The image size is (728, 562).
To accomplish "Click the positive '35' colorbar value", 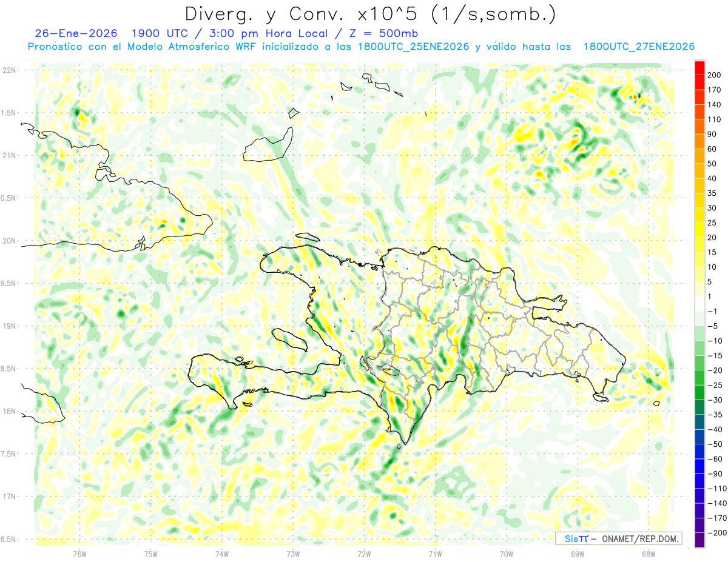I will tap(713, 193).
